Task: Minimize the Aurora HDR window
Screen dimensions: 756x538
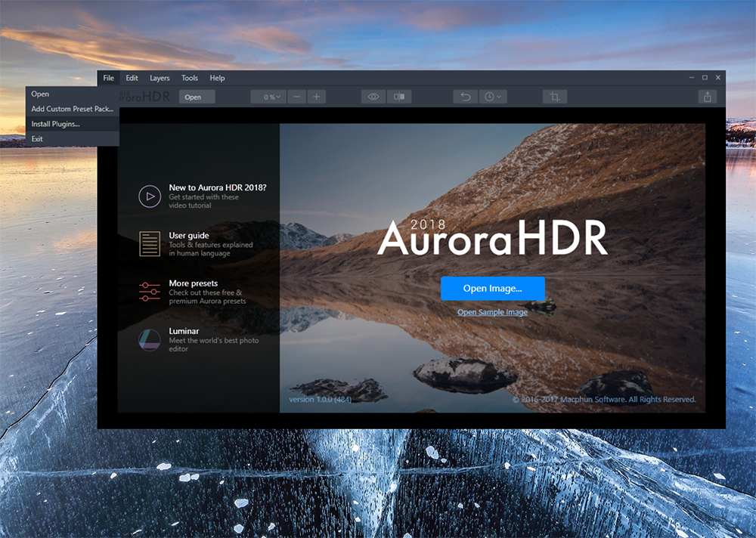Action: pyautogui.click(x=692, y=78)
